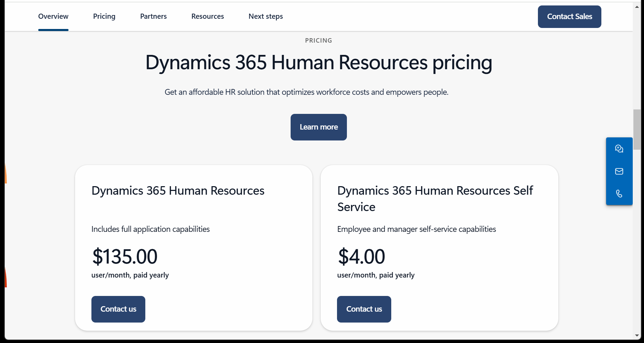
Task: Click the Human Resources Self Service card heading
Action: click(435, 198)
